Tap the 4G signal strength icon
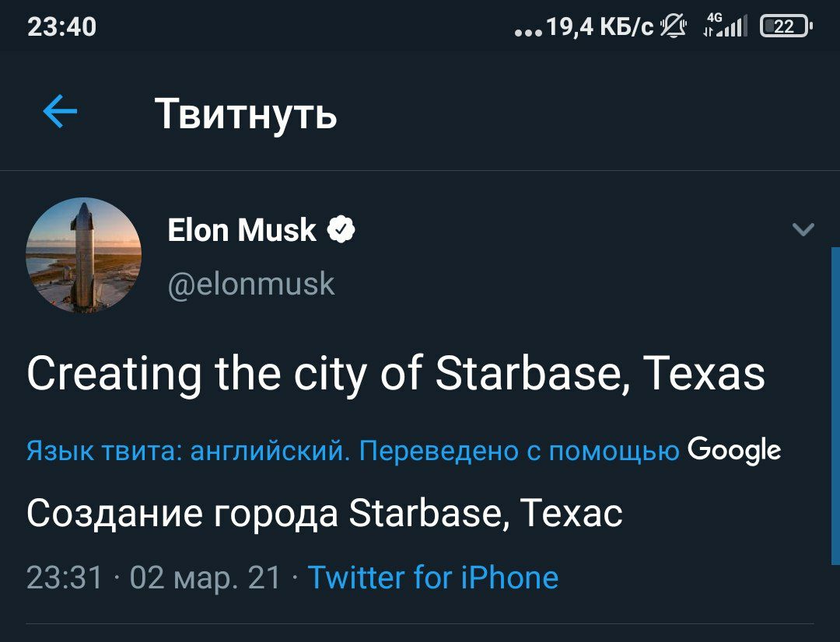 coord(724,27)
